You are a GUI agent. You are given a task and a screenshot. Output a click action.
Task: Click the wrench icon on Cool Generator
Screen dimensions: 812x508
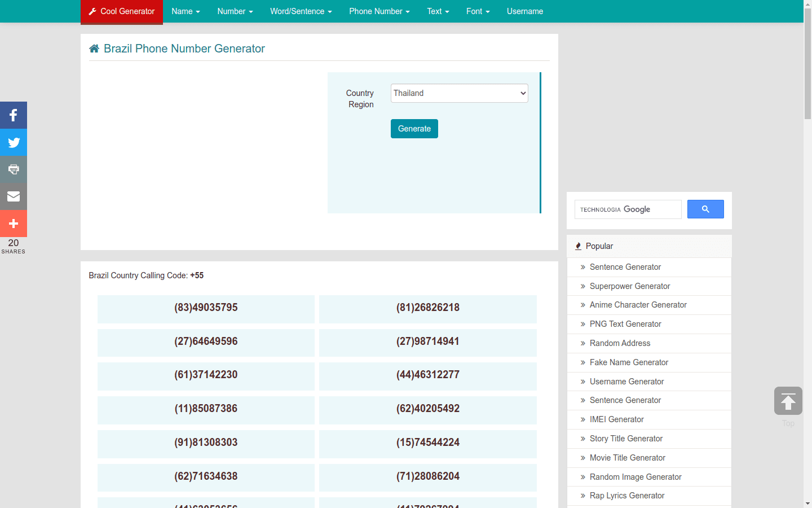pyautogui.click(x=92, y=11)
